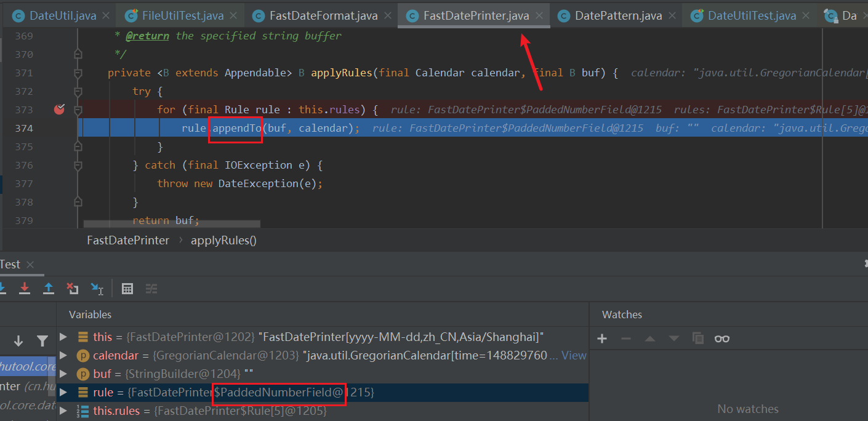This screenshot has width=868, height=421.
Task: Select the 'calendar' GregorianCalendar variable row
Action: (322, 355)
